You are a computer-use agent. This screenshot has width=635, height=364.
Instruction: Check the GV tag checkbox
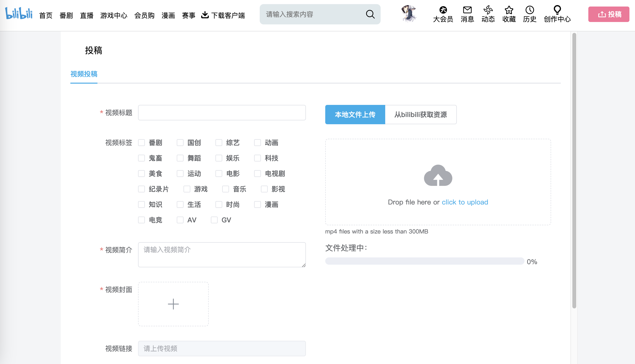pyautogui.click(x=214, y=220)
